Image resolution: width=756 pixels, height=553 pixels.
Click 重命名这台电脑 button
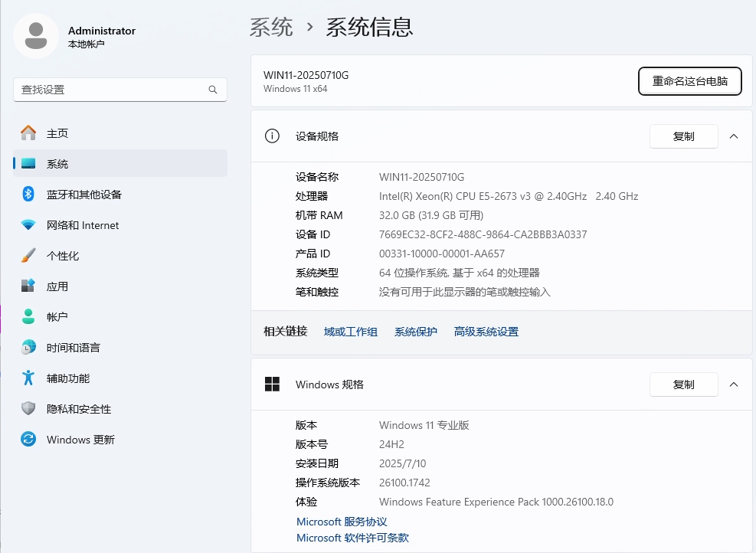(x=690, y=81)
